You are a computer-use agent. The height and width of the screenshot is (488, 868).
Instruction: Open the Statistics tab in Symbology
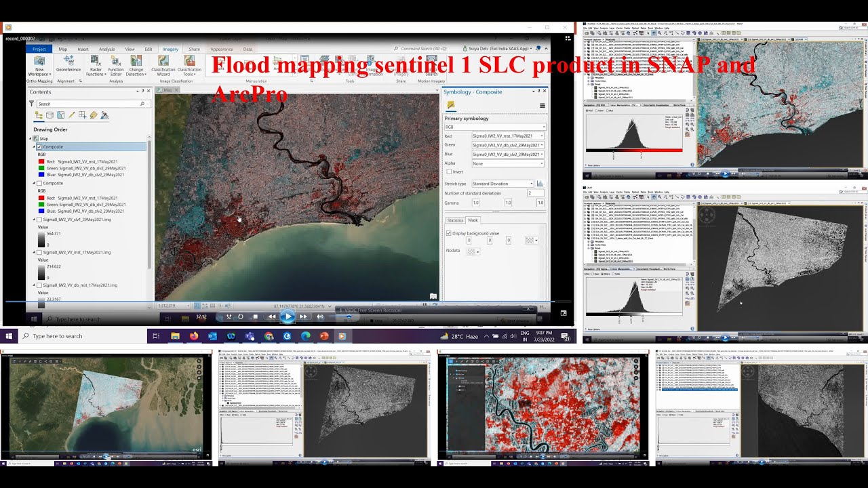(456, 220)
